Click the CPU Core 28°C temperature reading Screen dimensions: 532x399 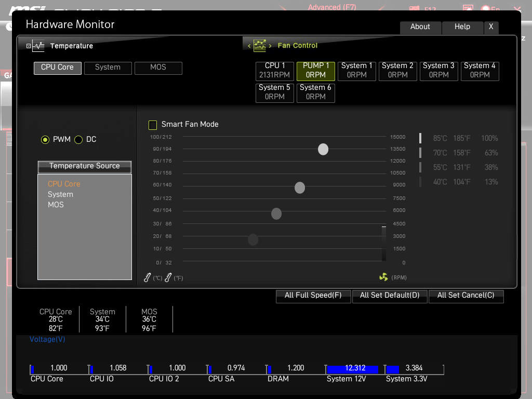coord(56,320)
